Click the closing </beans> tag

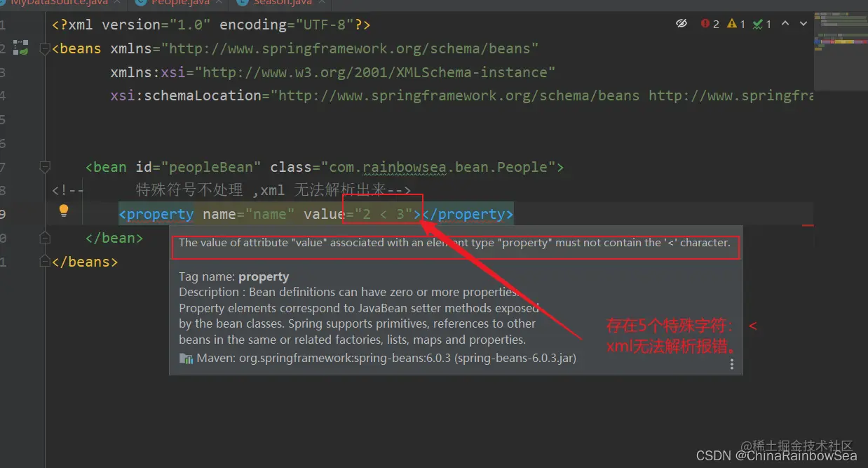(x=85, y=262)
